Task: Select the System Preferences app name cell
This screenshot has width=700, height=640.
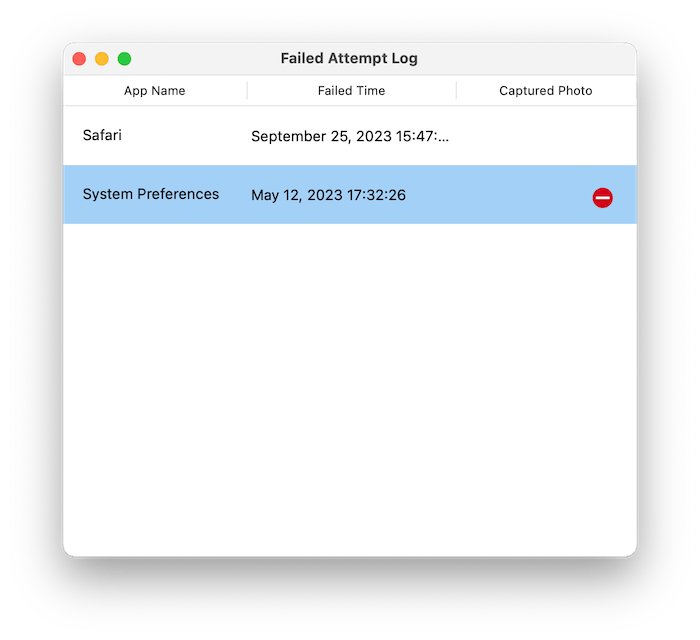Action: (x=151, y=194)
